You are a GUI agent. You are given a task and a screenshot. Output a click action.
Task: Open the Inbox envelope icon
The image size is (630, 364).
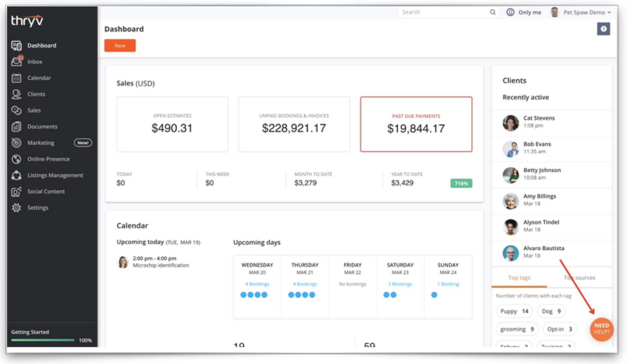pos(16,62)
